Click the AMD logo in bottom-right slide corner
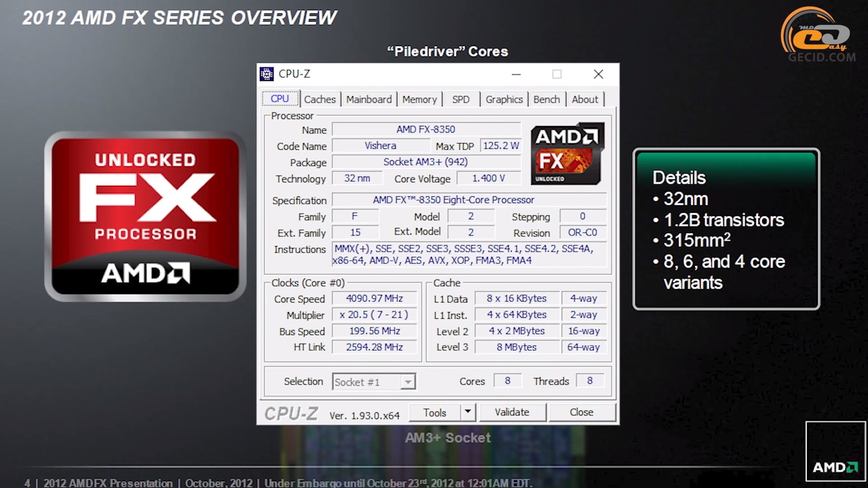The width and height of the screenshot is (868, 488). point(835,451)
